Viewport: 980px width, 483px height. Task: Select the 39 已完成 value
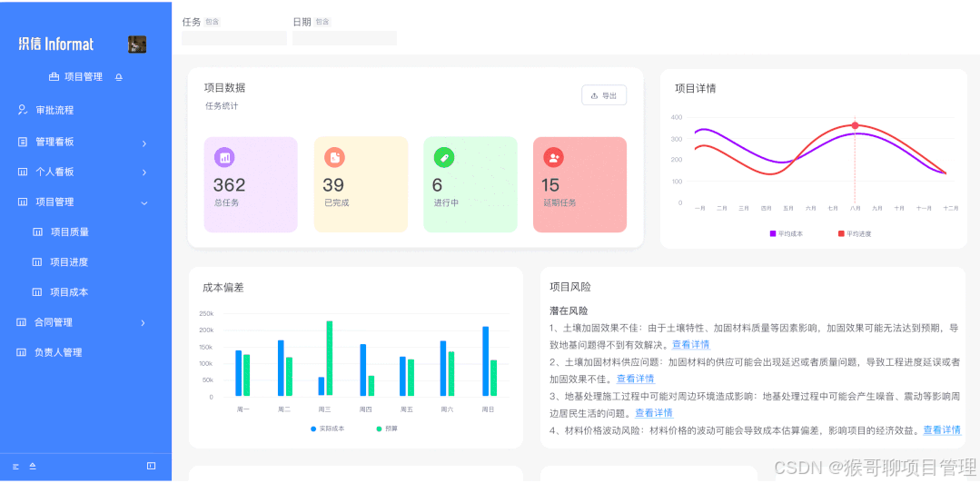coord(333,185)
